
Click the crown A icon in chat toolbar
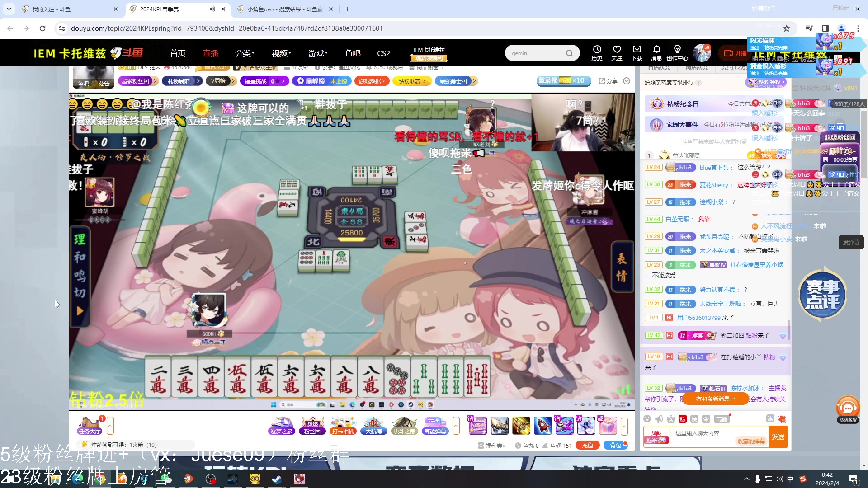(x=671, y=419)
